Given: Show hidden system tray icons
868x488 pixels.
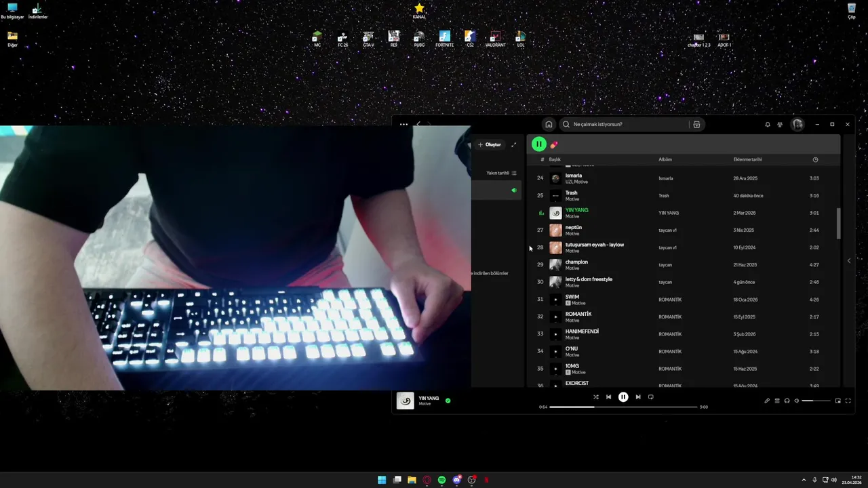Looking at the screenshot, I should [804, 480].
